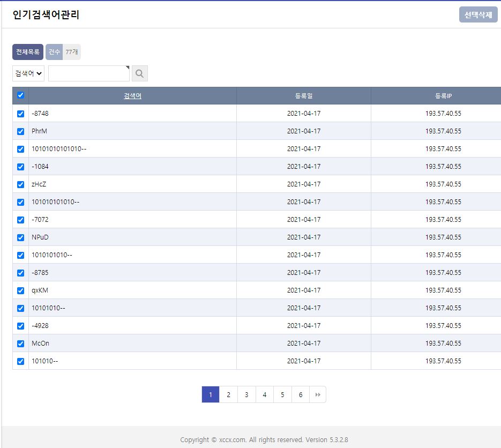Go to page 3

click(246, 394)
